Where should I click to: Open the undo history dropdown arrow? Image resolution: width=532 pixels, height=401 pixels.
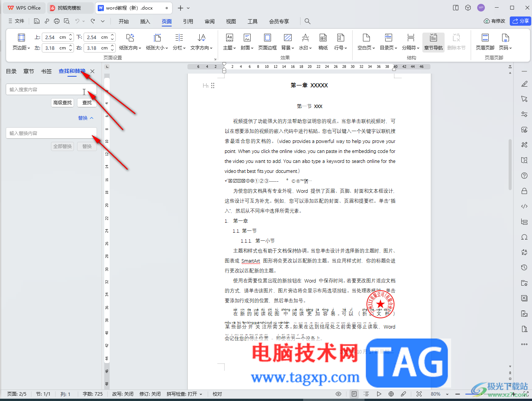click(x=84, y=21)
